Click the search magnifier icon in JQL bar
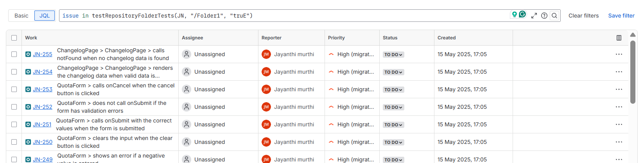The width and height of the screenshot is (644, 163). 554,16
